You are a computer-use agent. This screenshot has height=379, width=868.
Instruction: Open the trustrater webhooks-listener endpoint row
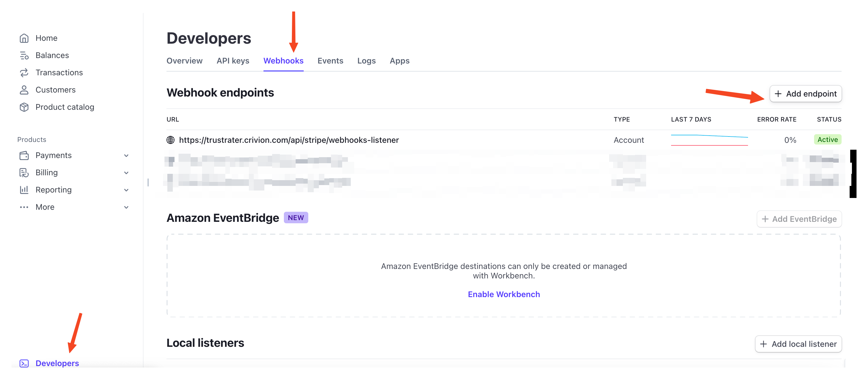[289, 140]
